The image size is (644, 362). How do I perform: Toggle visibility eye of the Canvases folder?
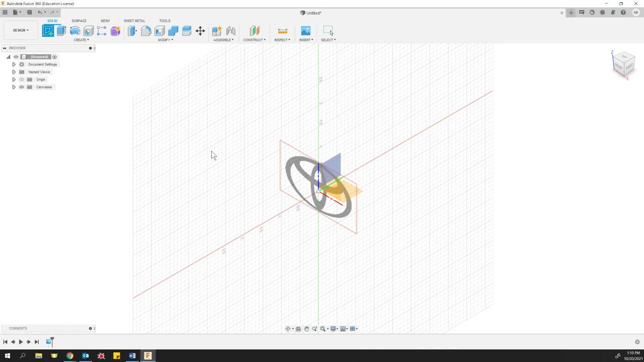(22, 87)
